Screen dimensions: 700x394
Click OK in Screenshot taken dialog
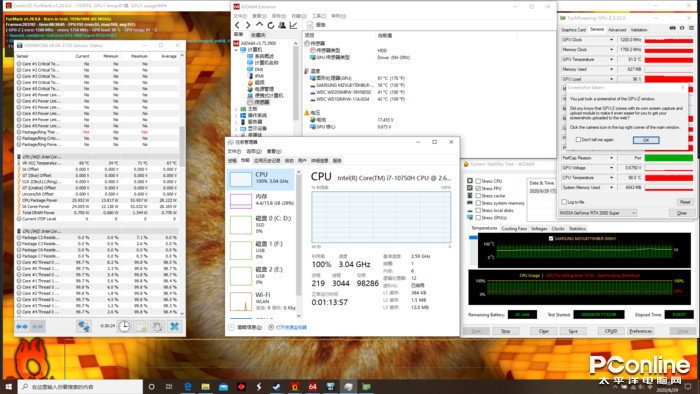646,140
